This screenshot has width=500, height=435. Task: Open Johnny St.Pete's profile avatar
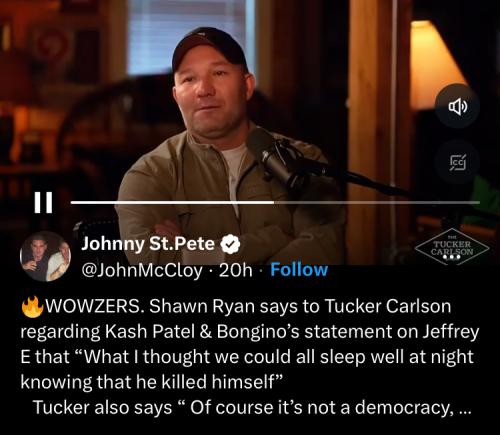click(x=46, y=256)
